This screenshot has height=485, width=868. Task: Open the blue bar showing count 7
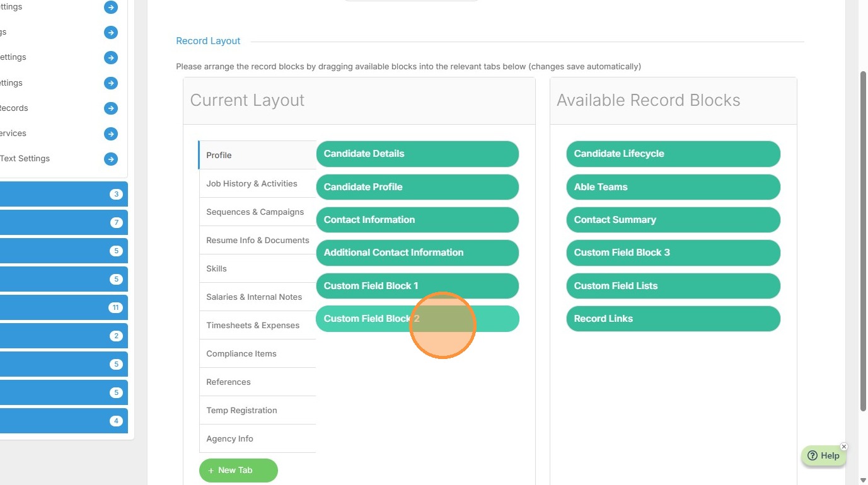(x=63, y=222)
